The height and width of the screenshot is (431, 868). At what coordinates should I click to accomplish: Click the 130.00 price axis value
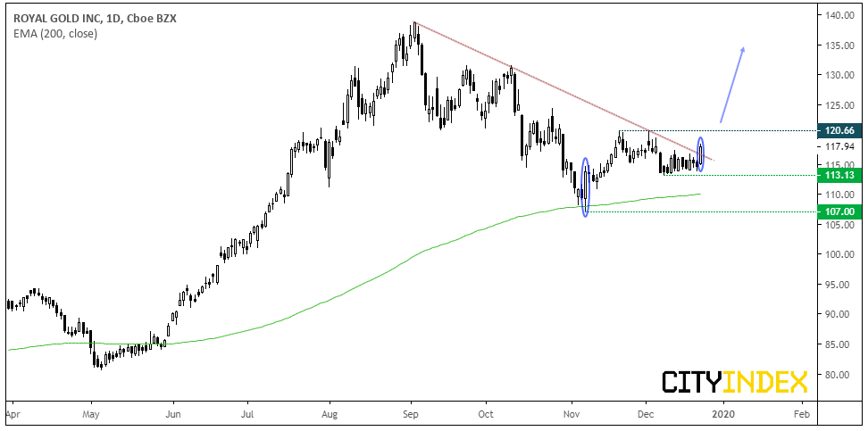839,75
